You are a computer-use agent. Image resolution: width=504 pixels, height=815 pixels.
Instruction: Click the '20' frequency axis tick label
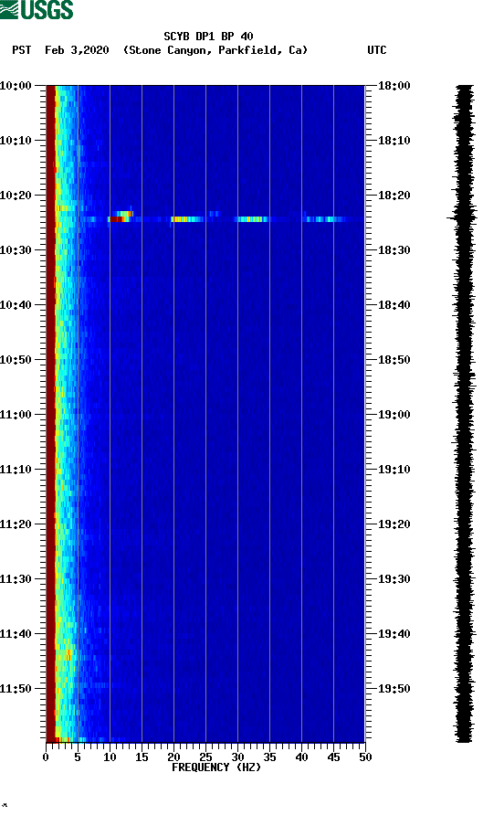tap(173, 757)
